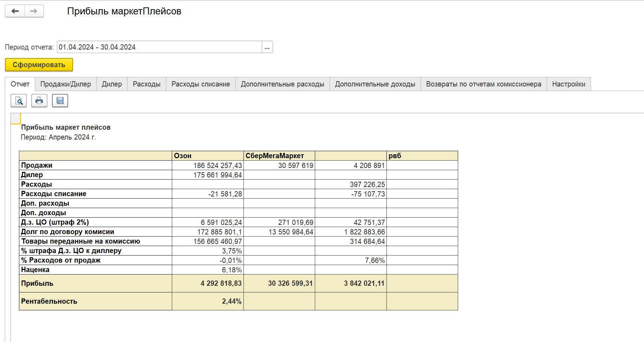Click the Сформировать button
The image size is (644, 342).
[39, 65]
